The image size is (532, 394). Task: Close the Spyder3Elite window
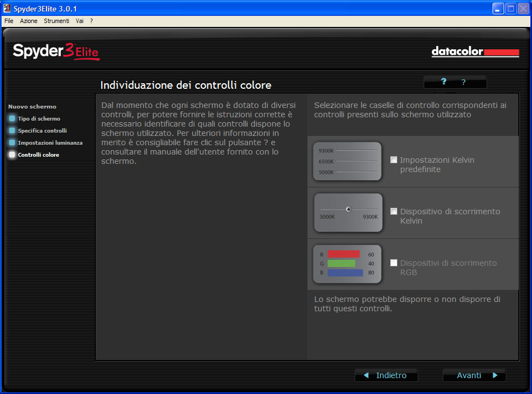(x=524, y=8)
